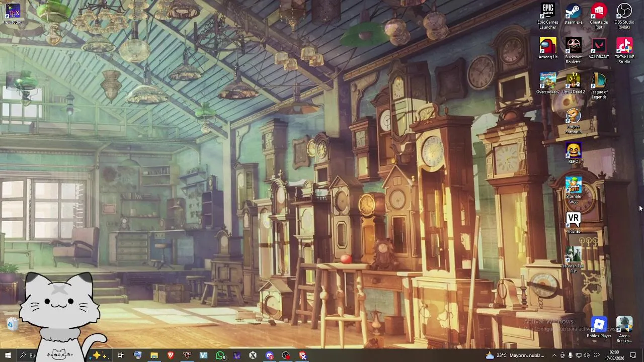Select the Stumble Guys desktop icon
This screenshot has width=644, height=362.
[573, 191]
